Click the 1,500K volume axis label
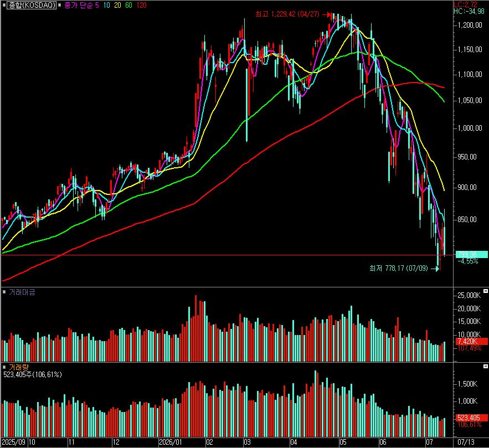 pos(467,384)
